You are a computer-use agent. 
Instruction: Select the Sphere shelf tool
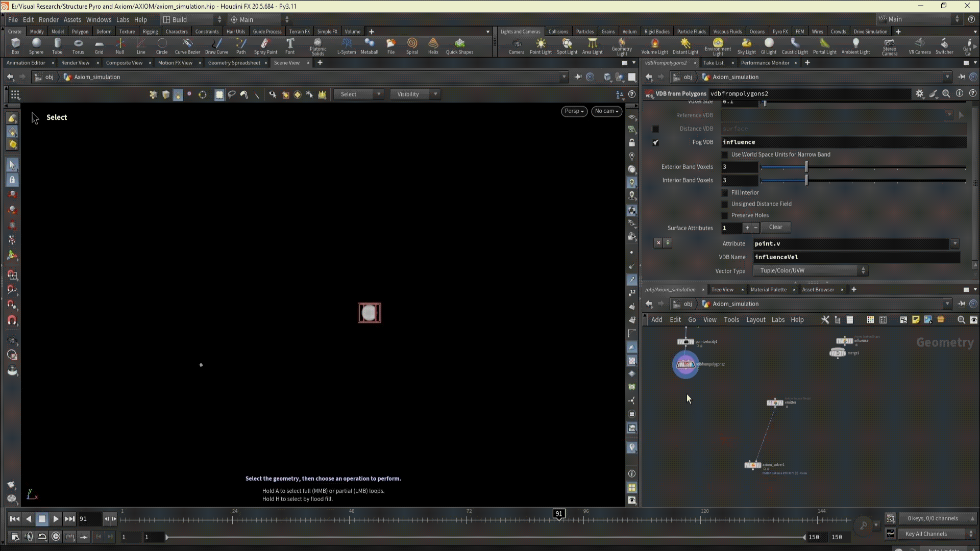pyautogui.click(x=36, y=45)
